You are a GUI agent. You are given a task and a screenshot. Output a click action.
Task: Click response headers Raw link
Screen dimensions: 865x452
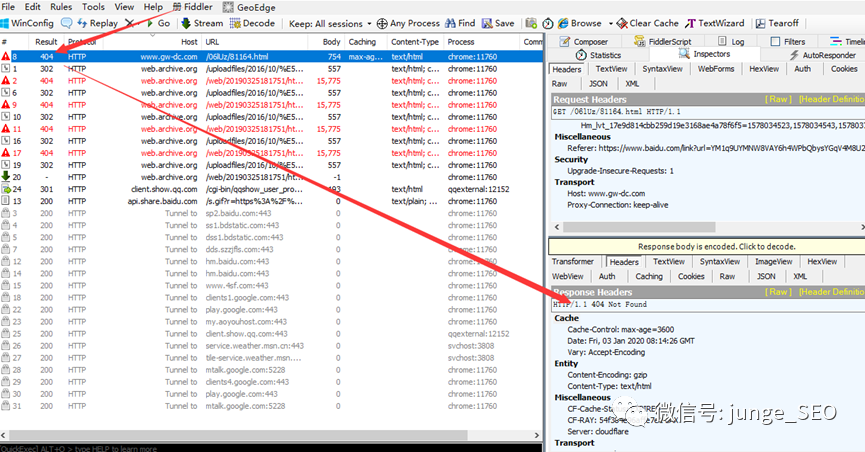click(778, 292)
